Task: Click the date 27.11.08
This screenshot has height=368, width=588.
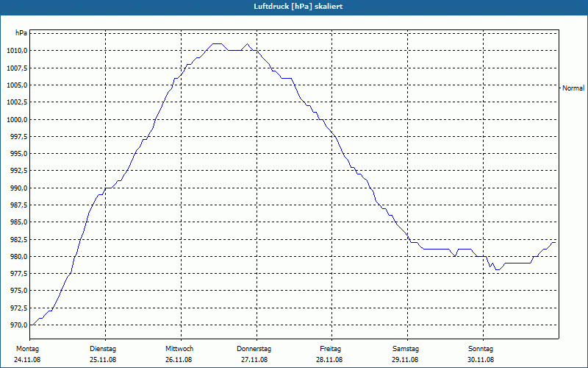Action: click(x=254, y=360)
